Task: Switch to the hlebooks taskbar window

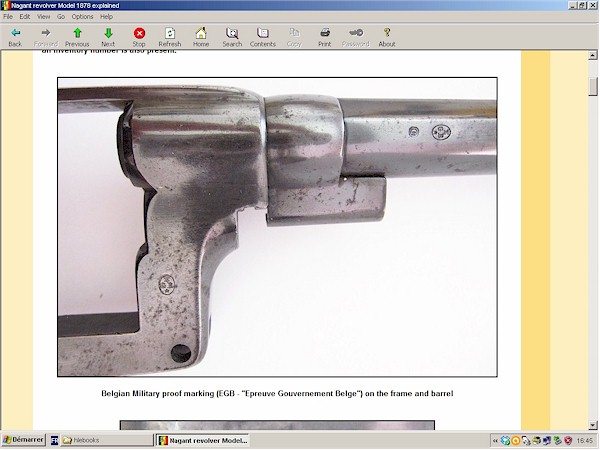Action: [107, 440]
